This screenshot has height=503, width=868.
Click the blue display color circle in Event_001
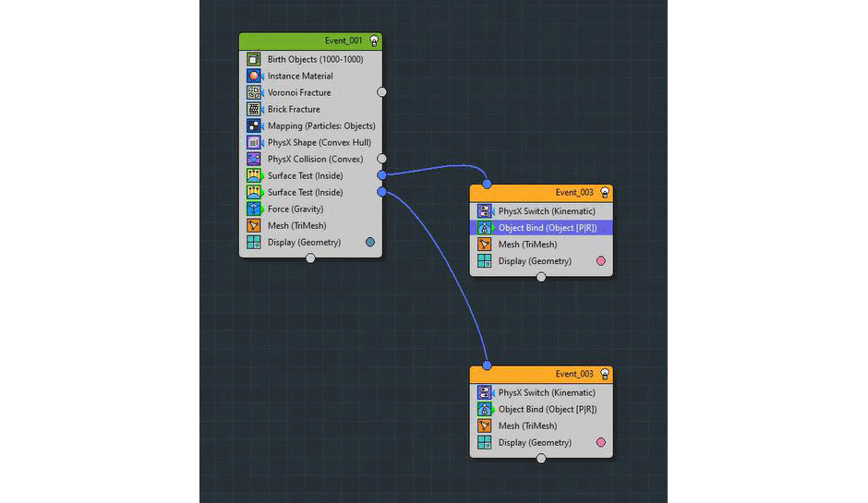[x=370, y=242]
